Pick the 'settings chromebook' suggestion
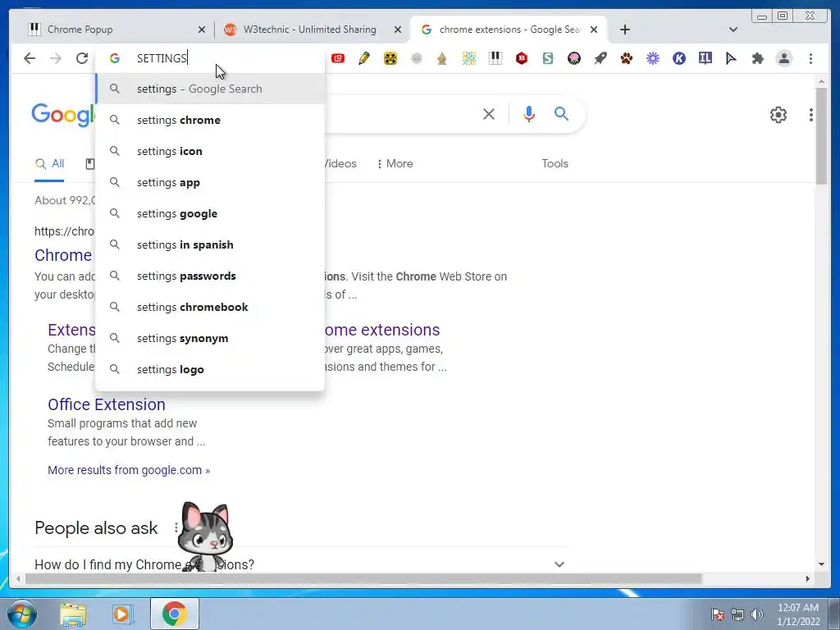Viewport: 840px width, 630px height. 211,307
